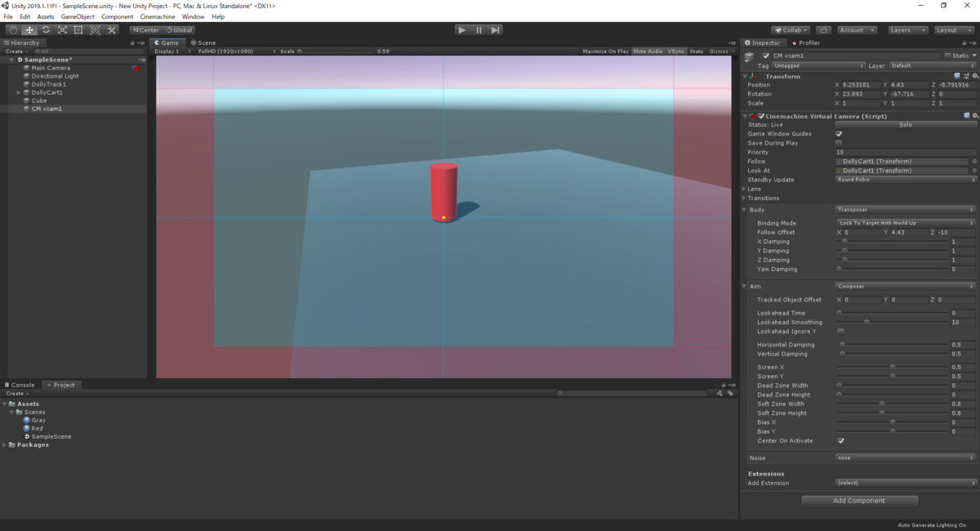Open the Tag dropdown
The height and width of the screenshot is (531, 980).
(819, 65)
